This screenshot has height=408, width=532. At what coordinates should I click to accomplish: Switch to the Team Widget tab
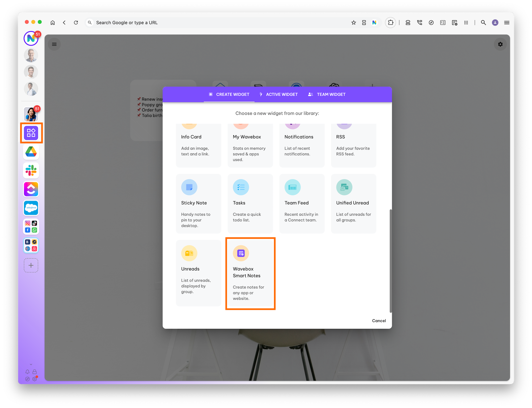327,94
